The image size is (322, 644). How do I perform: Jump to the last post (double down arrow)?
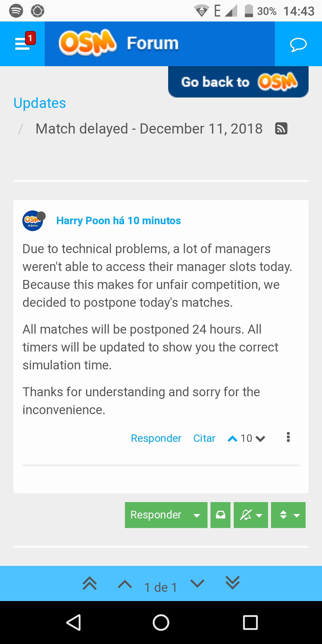(x=233, y=583)
